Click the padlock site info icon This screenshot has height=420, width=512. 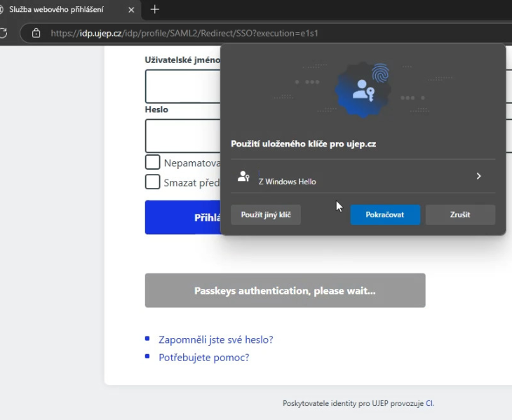pyautogui.click(x=36, y=33)
